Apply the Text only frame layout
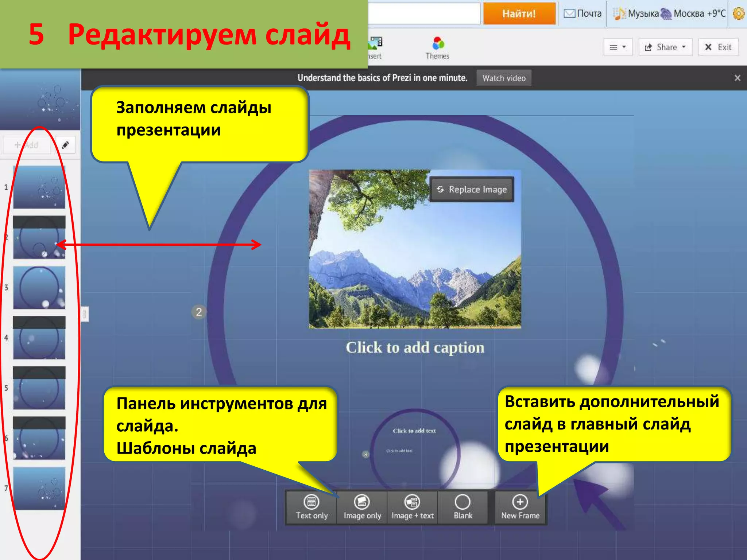The width and height of the screenshot is (747, 560). (x=311, y=507)
